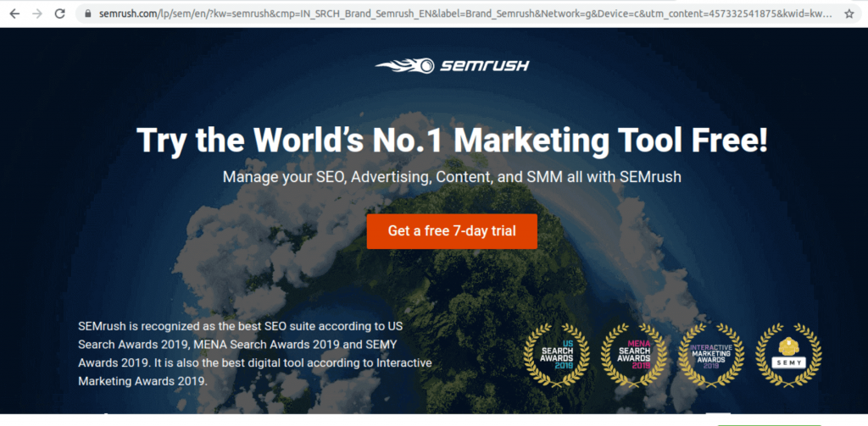
Task: Click the MENA Search Awards 2019 badge
Action: coord(634,355)
